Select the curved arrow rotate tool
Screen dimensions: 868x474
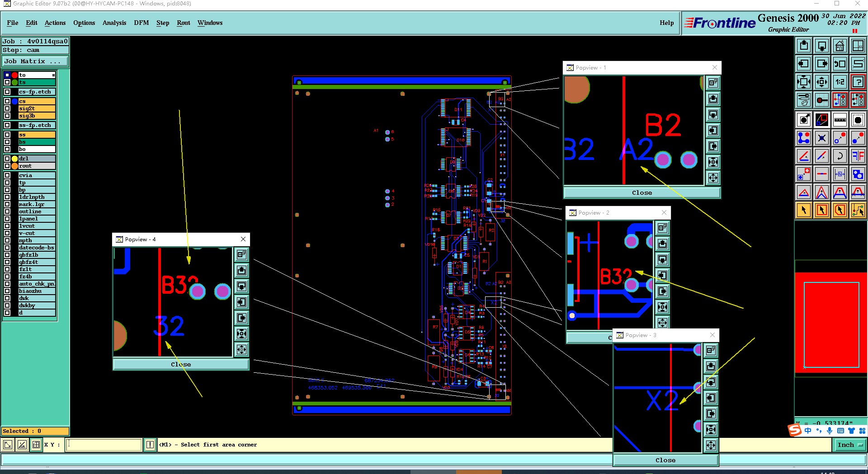click(x=840, y=156)
